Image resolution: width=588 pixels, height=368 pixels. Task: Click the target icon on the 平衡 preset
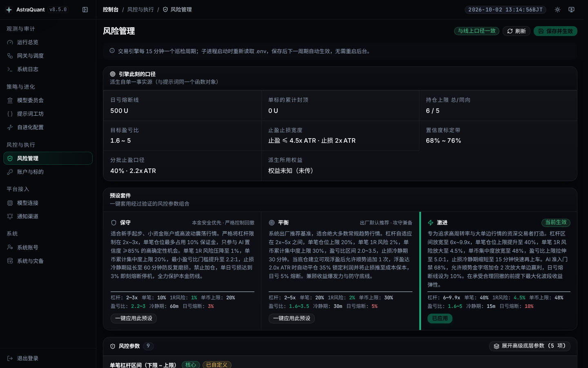coord(272,223)
